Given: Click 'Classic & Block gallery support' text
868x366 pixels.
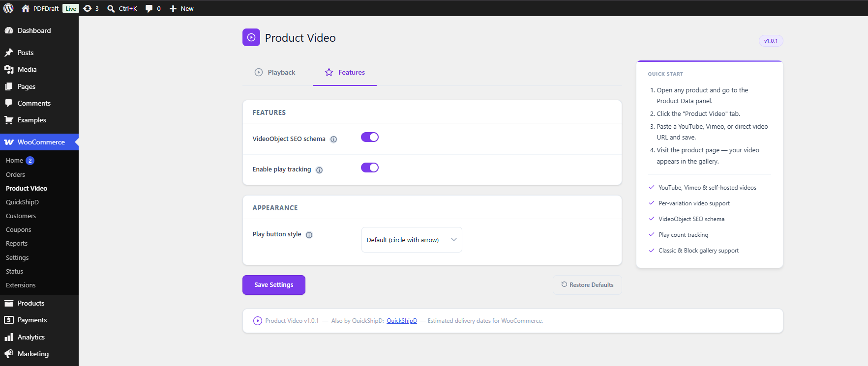Looking at the screenshot, I should (x=698, y=251).
